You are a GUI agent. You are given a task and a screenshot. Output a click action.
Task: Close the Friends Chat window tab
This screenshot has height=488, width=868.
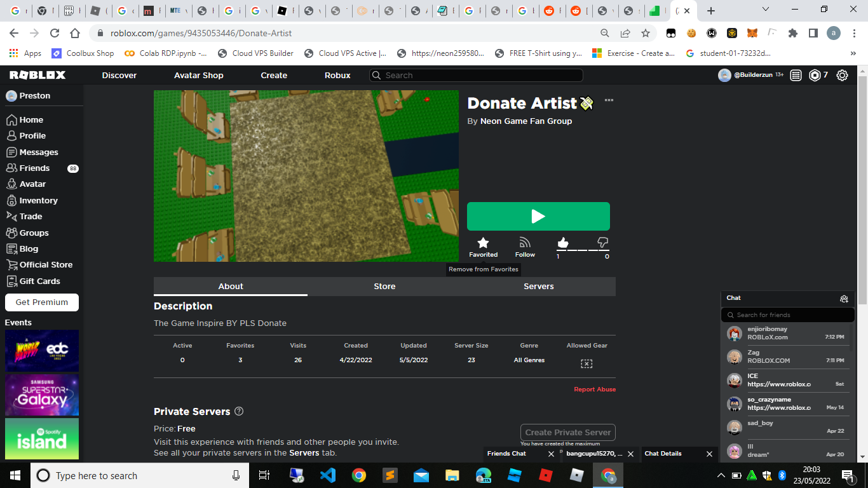pos(551,454)
